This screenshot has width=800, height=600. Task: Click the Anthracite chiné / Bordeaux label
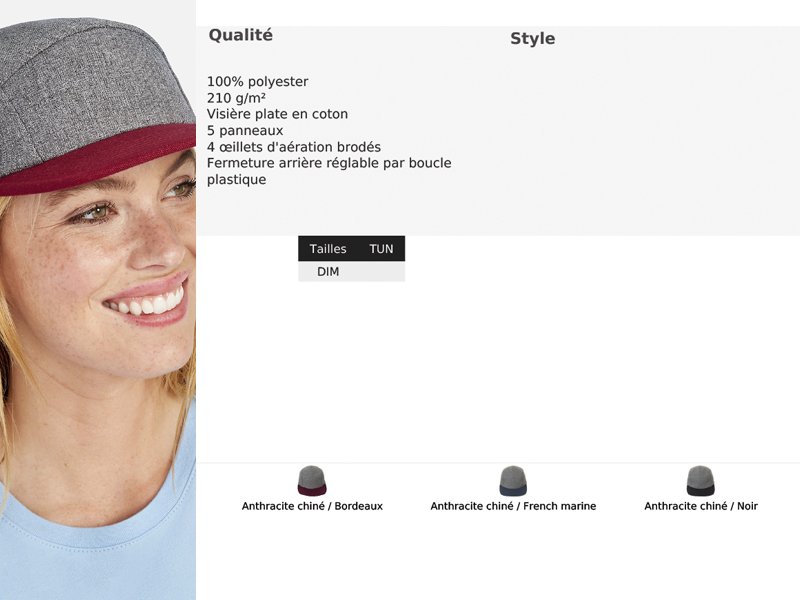tap(312, 506)
